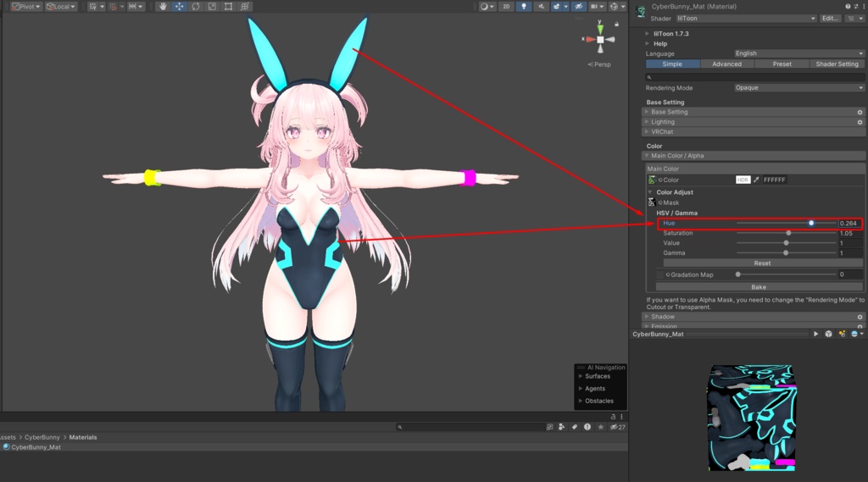
Task: Switch to the Advanced tab
Action: pyautogui.click(x=726, y=64)
